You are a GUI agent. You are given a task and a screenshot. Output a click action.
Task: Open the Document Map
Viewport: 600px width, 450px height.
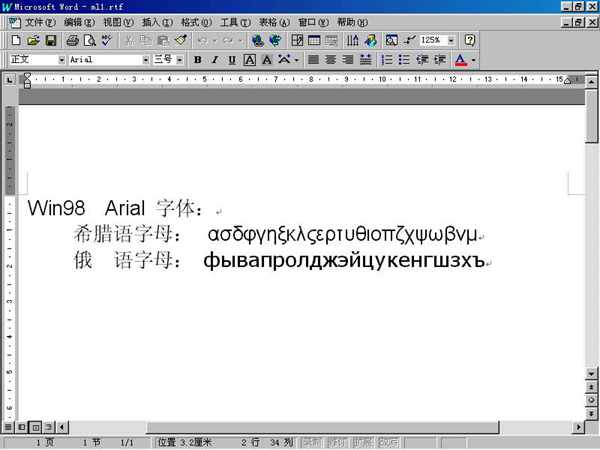point(391,40)
